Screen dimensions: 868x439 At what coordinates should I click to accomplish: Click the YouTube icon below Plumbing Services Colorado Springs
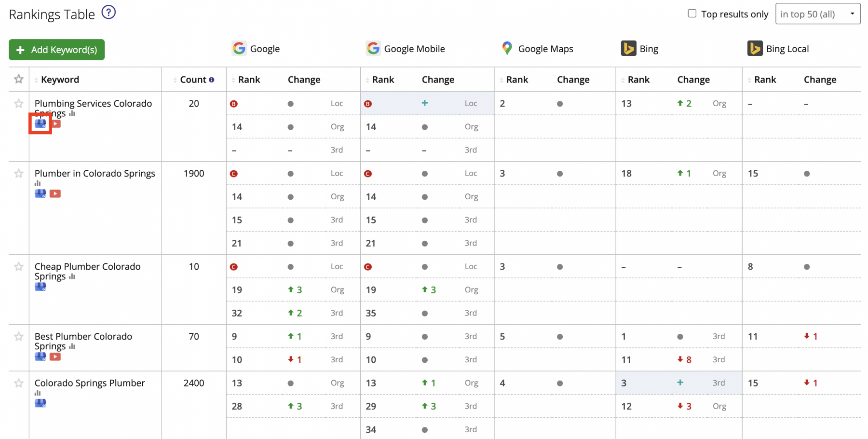pyautogui.click(x=55, y=124)
